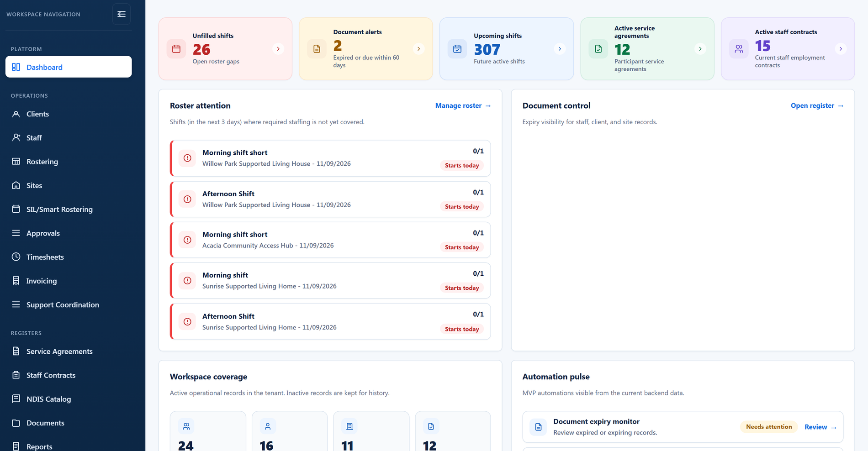This screenshot has height=451, width=868.
Task: Go to Approvals in sidebar
Action: click(69, 233)
